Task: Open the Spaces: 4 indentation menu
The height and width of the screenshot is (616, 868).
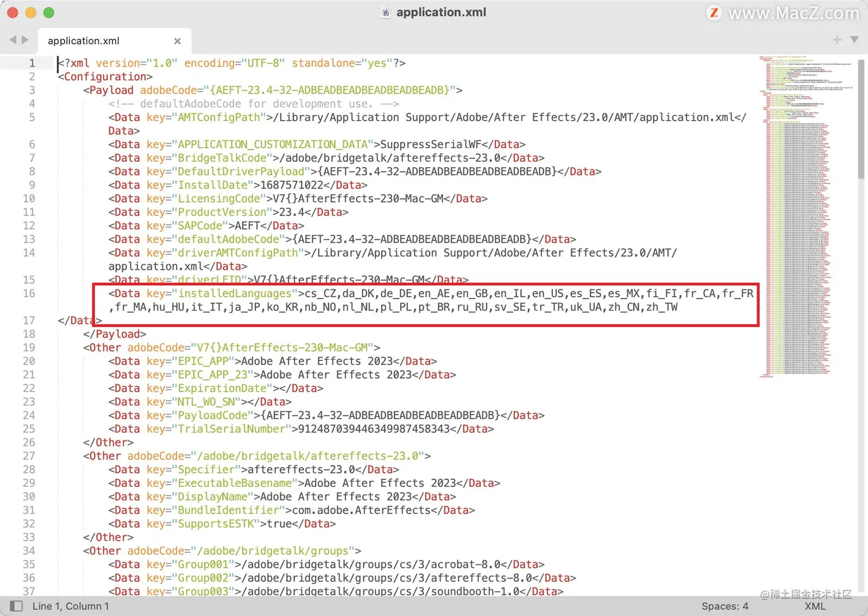Action: (724, 606)
